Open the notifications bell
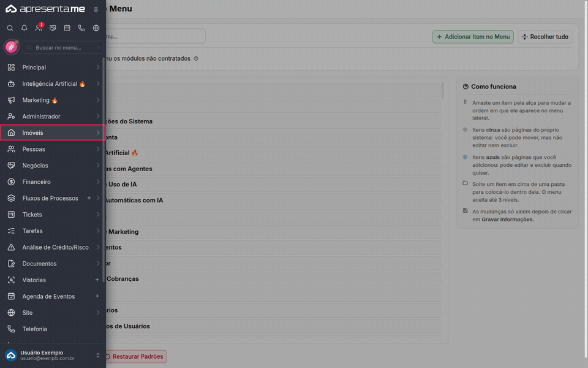588x368 pixels. [24, 28]
